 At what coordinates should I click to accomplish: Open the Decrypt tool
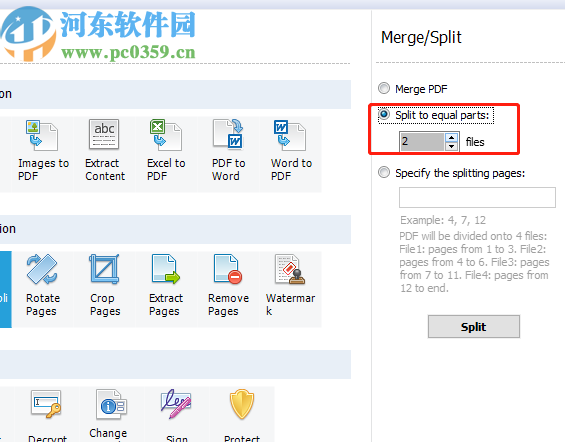click(x=47, y=414)
